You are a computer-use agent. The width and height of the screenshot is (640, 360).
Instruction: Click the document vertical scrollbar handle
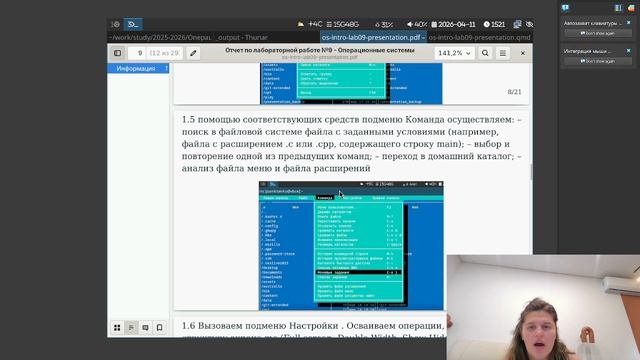coord(531,172)
